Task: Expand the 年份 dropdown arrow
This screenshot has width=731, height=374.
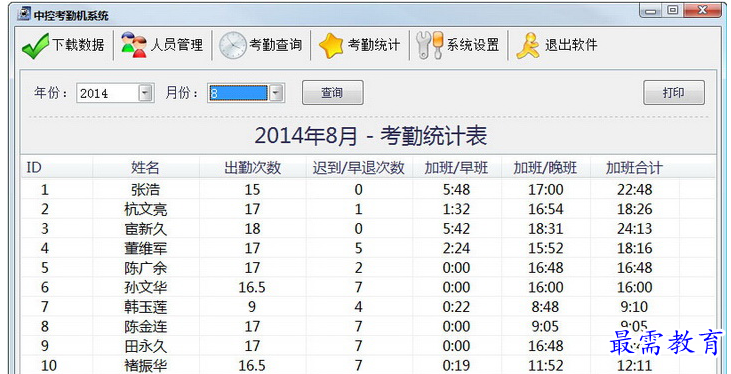Action: 145,93
